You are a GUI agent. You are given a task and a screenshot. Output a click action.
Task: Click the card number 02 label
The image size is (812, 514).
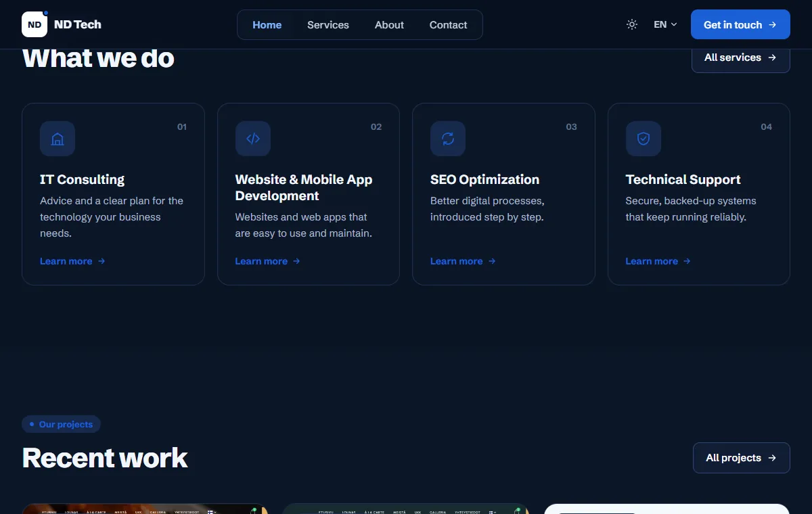(376, 126)
